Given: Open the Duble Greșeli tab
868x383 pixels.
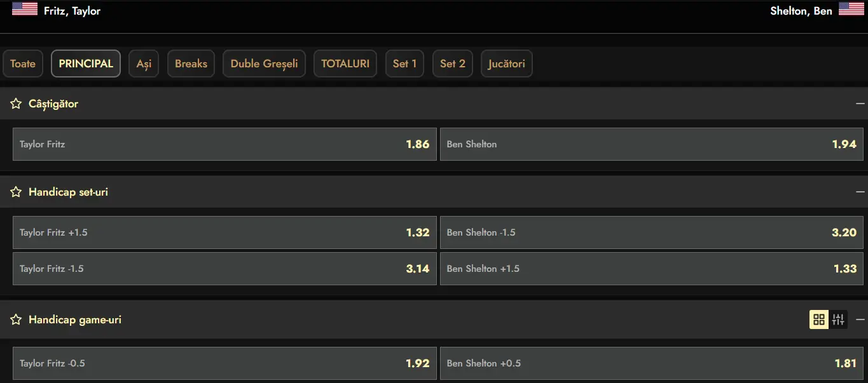Looking at the screenshot, I should click(x=264, y=64).
